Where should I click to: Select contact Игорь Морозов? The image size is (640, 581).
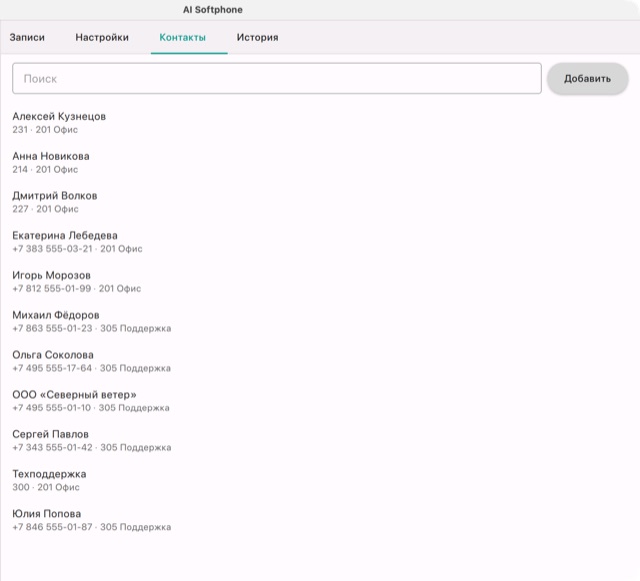pyautogui.click(x=51, y=275)
